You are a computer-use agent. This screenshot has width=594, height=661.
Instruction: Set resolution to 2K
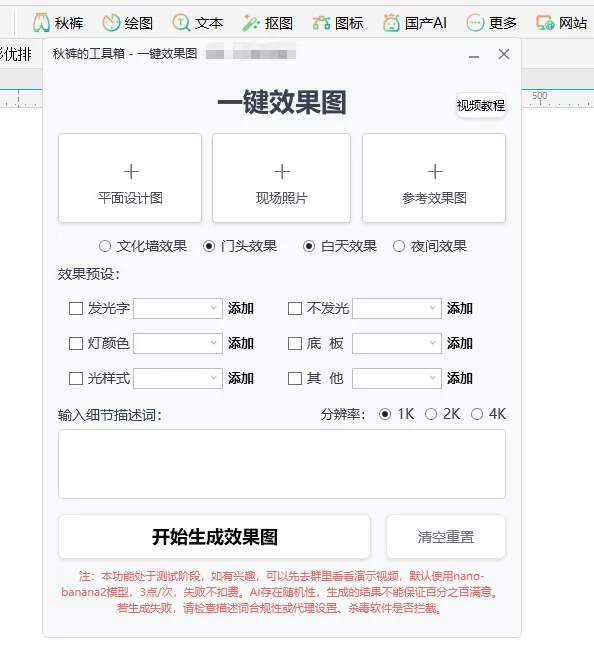(431, 414)
